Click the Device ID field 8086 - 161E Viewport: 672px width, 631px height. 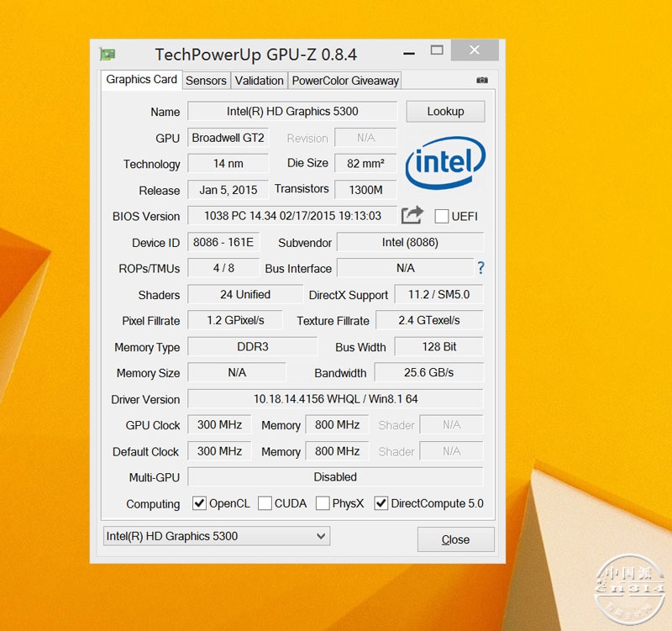[223, 242]
